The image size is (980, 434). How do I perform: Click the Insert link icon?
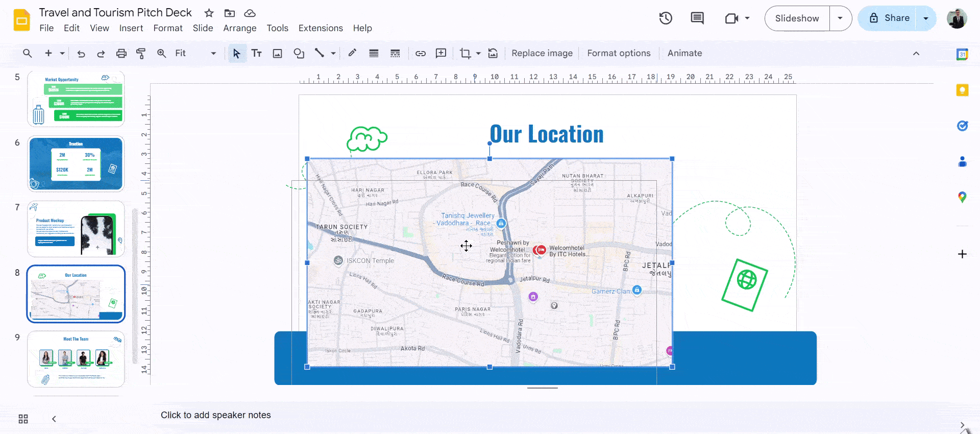[x=420, y=54]
